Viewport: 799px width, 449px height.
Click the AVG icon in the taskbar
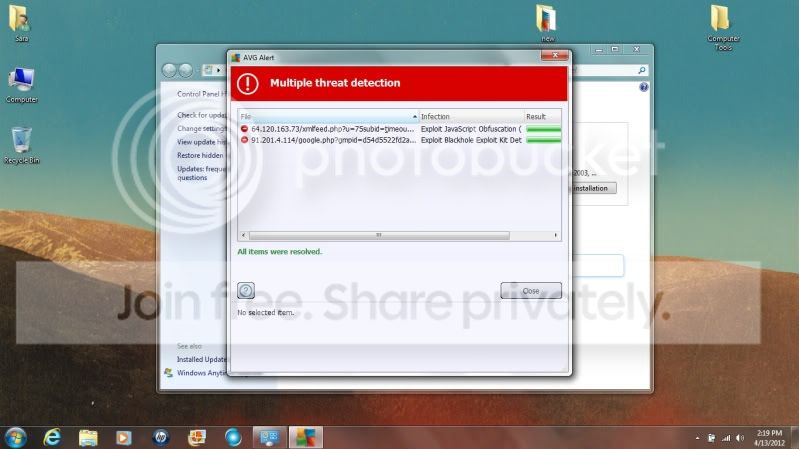coord(305,437)
